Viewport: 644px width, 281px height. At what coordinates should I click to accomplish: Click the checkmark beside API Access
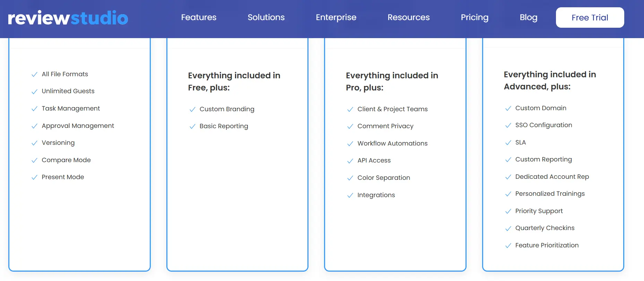tap(350, 161)
